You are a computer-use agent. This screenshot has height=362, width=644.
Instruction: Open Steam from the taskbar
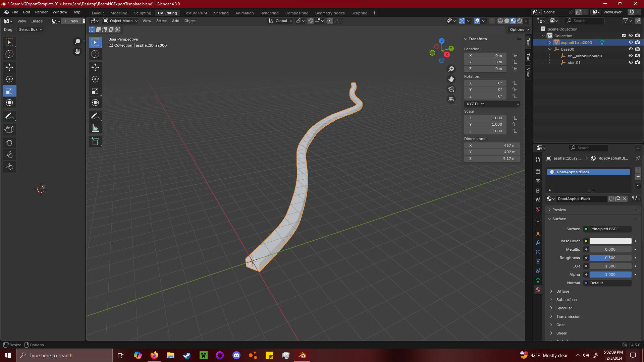coord(187,355)
